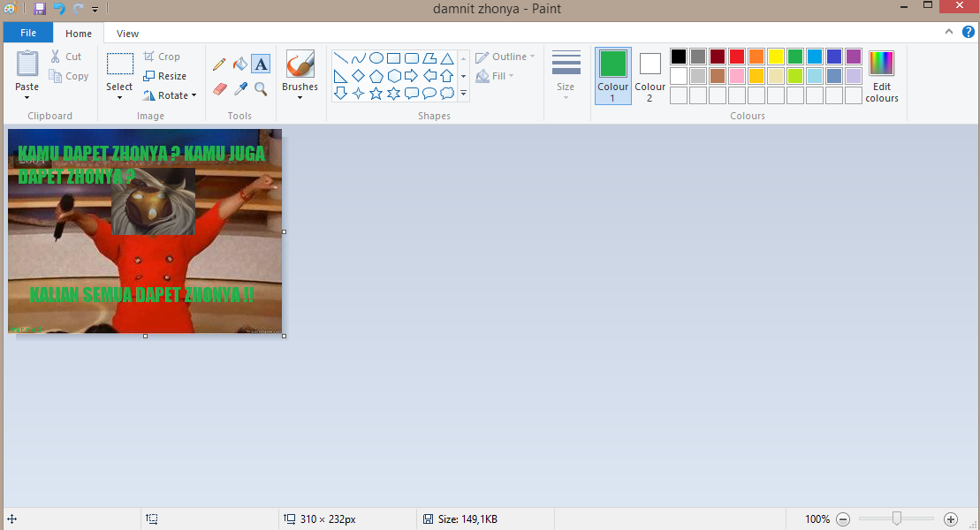Open the Paste dropdown arrow

pos(27,97)
